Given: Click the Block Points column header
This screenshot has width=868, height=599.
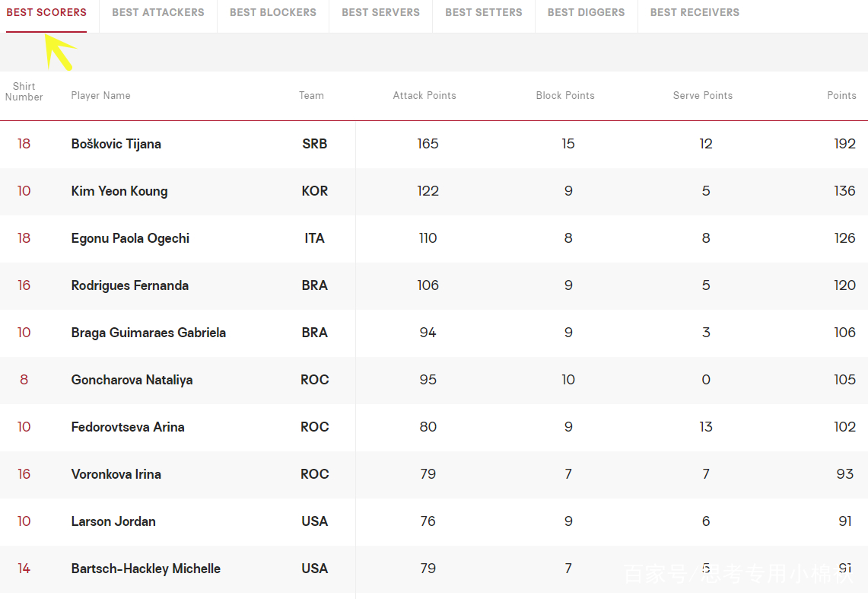Looking at the screenshot, I should point(564,95).
